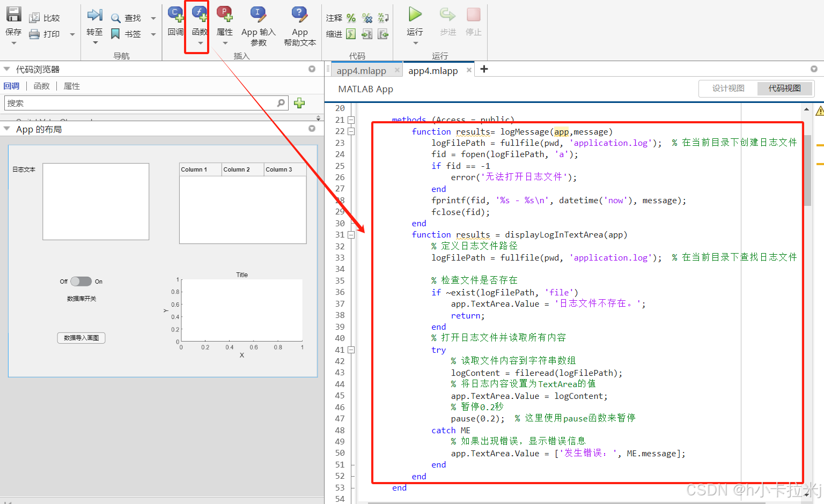The image size is (824, 504).
Task: Click the Print (打印) icon
Action: [x=34, y=34]
